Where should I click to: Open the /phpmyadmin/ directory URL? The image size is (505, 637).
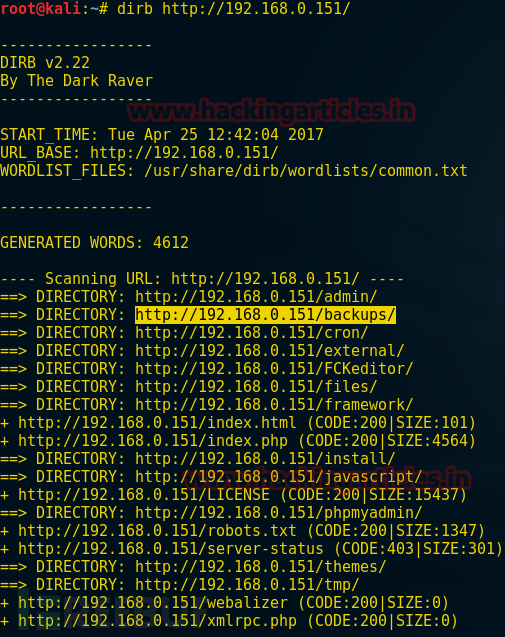tap(278, 513)
